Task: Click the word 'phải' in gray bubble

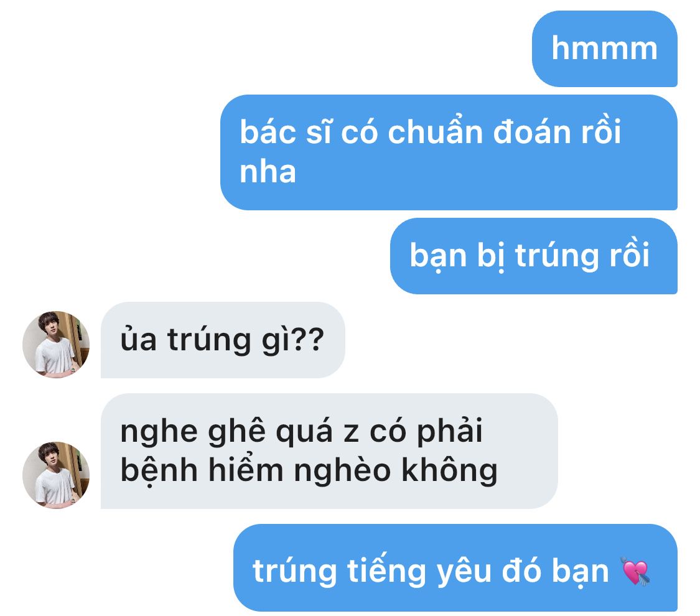Action: (x=449, y=431)
